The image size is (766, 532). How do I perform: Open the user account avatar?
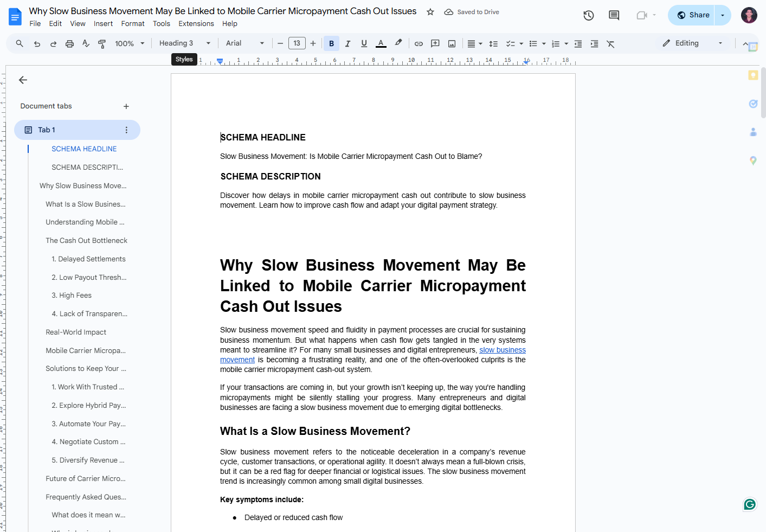(x=749, y=15)
